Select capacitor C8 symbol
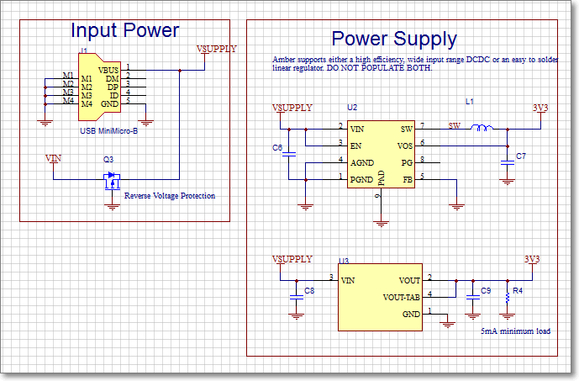This screenshot has width=579, height=381. (x=296, y=297)
